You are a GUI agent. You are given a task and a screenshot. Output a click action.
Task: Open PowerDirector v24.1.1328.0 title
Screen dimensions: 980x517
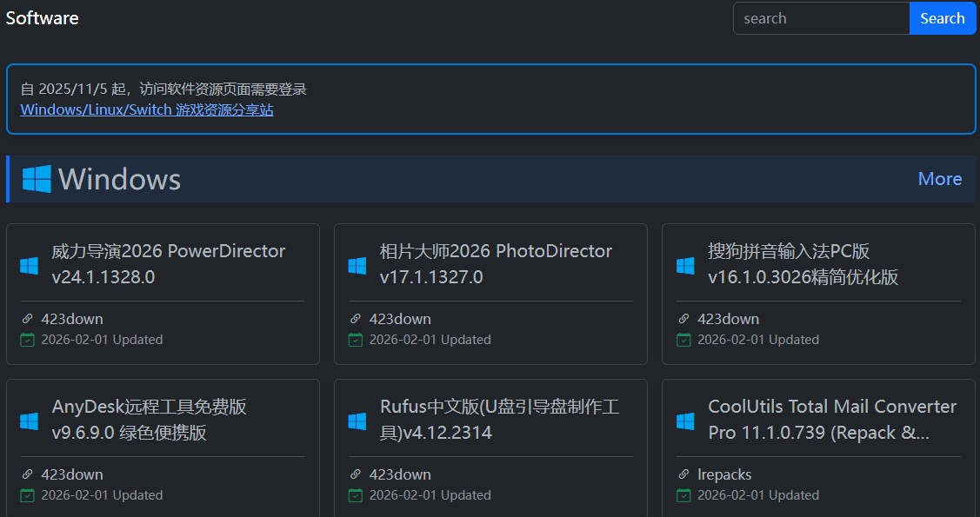[169, 264]
